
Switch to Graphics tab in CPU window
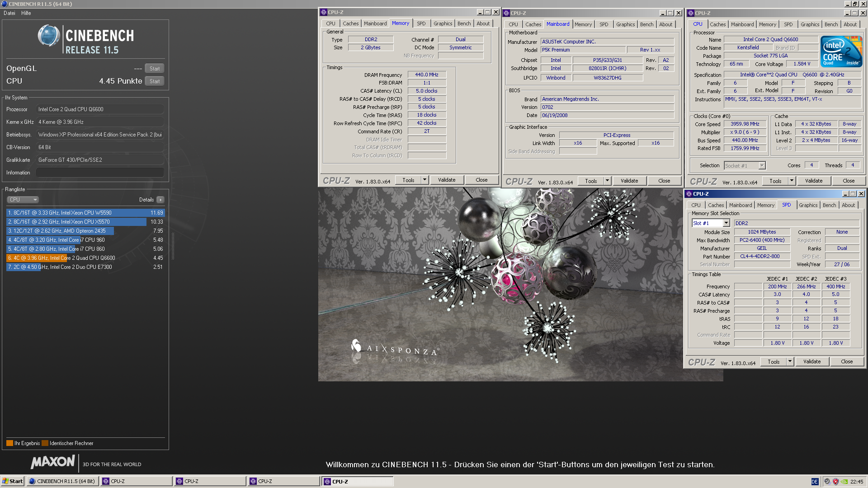[810, 24]
